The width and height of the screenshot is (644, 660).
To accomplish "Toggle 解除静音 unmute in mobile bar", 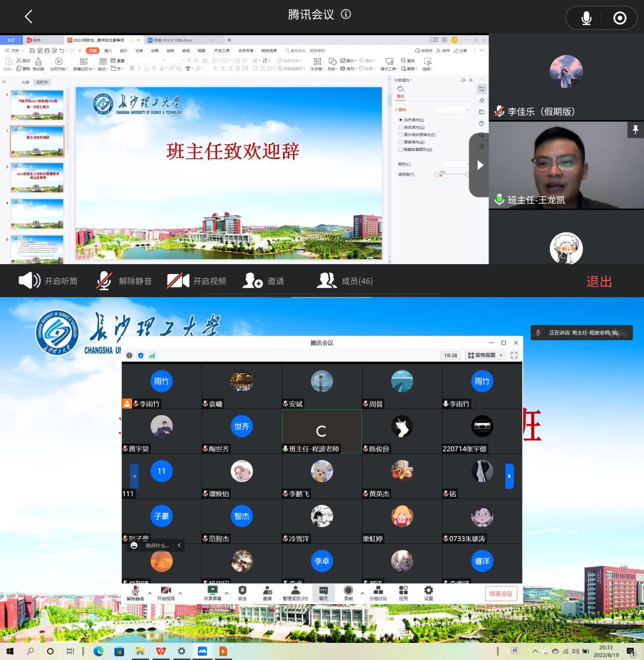I will click(x=104, y=281).
